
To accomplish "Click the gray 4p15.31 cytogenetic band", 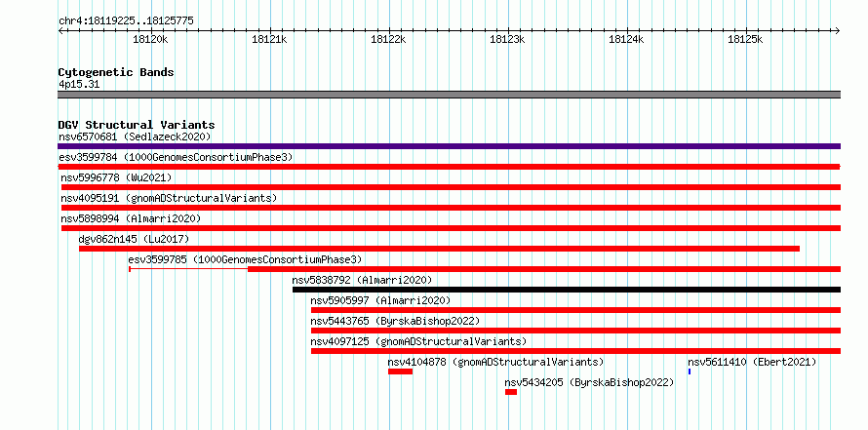I will [449, 95].
